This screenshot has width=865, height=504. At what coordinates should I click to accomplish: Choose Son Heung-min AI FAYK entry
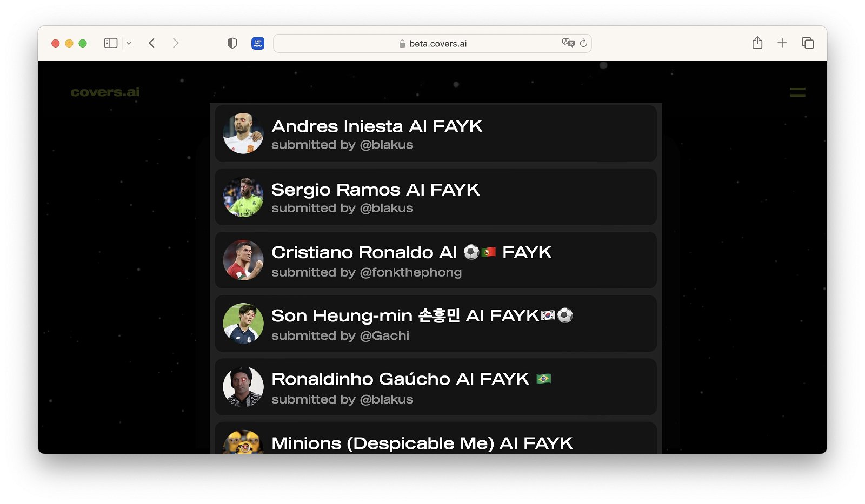[x=436, y=323]
